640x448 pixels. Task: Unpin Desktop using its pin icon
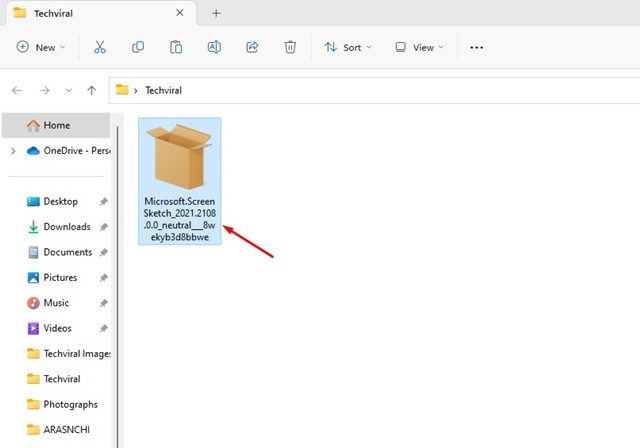click(x=104, y=202)
